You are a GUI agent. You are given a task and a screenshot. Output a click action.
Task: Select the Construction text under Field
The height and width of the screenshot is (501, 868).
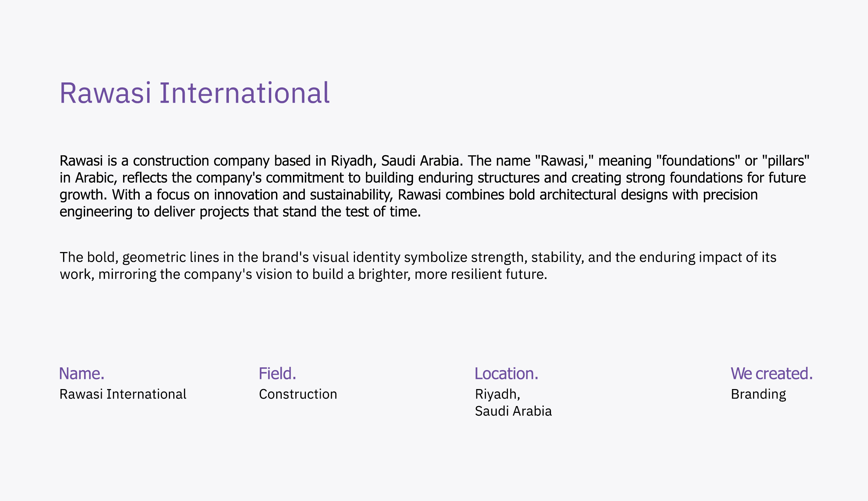[298, 394]
